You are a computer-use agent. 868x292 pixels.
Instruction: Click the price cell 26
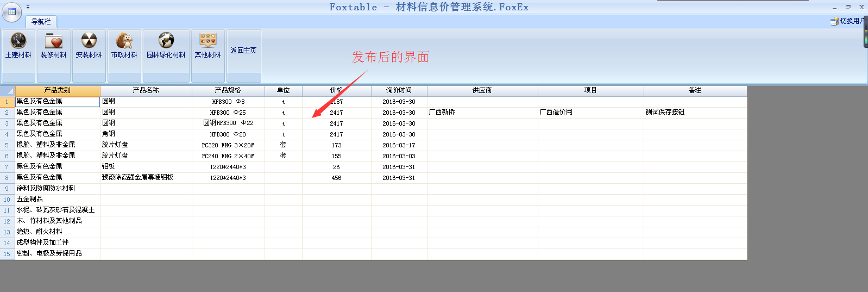337,167
